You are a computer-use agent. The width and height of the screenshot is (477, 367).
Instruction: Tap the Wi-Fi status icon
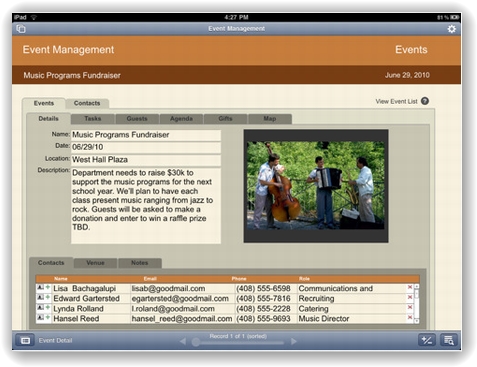click(34, 17)
